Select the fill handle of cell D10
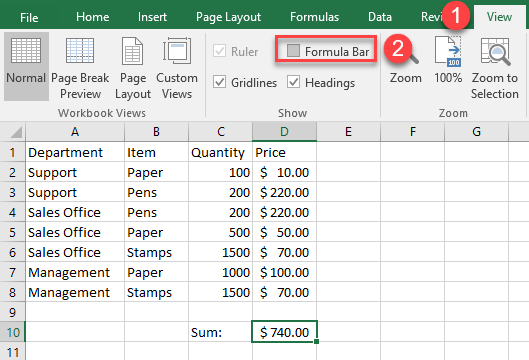The image size is (529, 360). click(316, 341)
